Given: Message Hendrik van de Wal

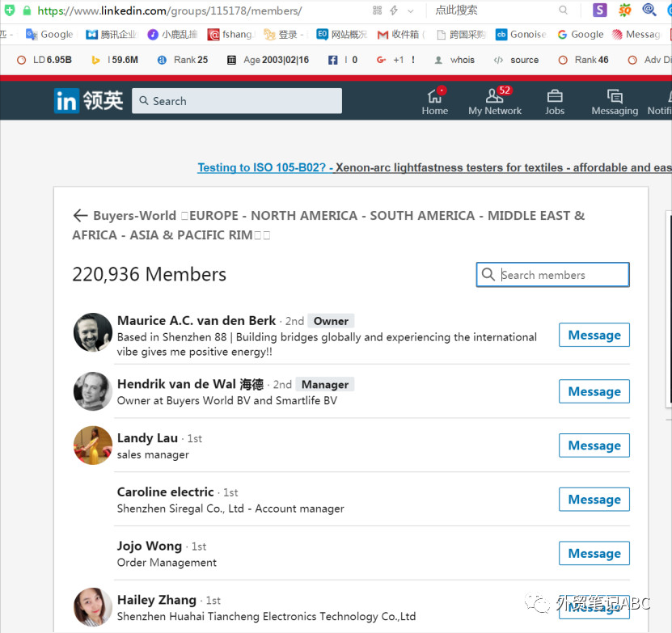Looking at the screenshot, I should [594, 391].
